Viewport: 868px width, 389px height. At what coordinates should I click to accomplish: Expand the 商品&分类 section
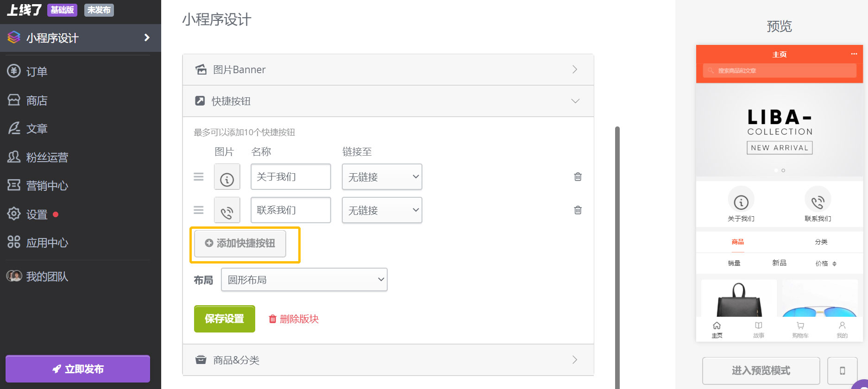tap(388, 360)
